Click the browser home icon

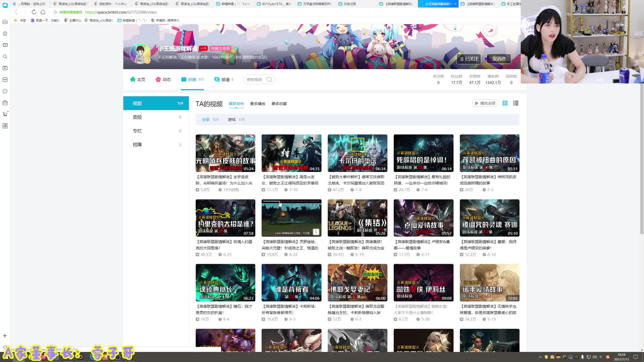(43, 12)
